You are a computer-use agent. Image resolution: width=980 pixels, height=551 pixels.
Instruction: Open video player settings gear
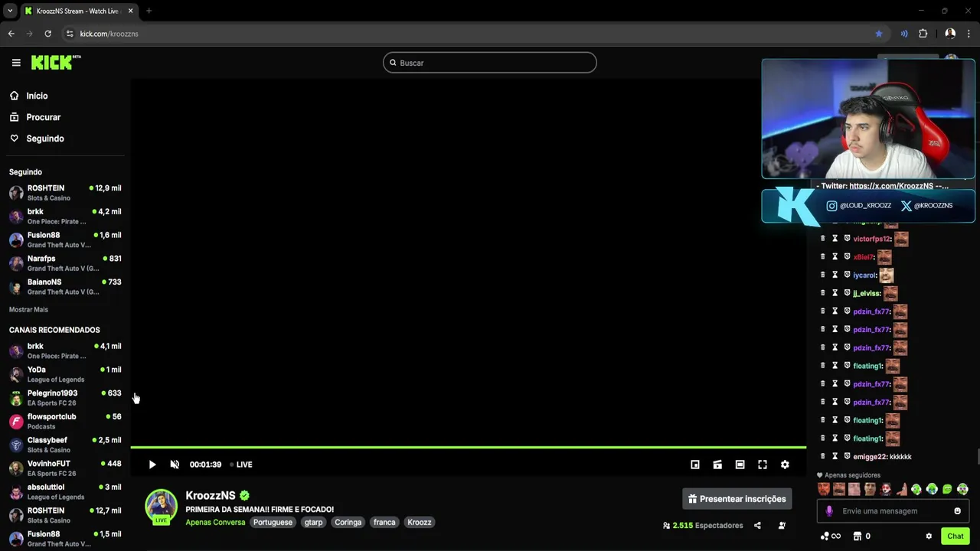(785, 465)
